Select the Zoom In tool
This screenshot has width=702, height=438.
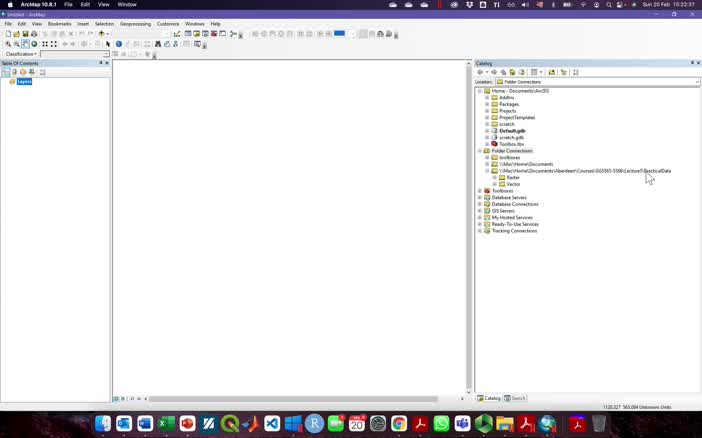point(8,44)
